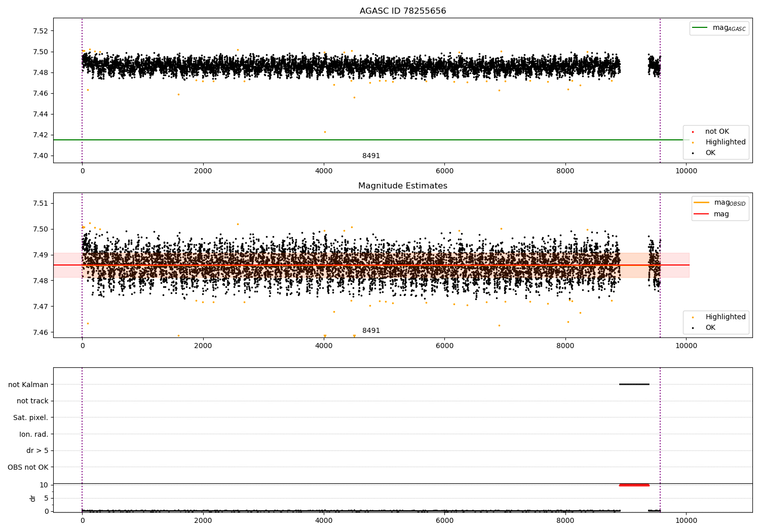Viewport: 760px width, 532px height.
Task: Click the red 'not OK' legend entry in top plot
Action: 711,132
